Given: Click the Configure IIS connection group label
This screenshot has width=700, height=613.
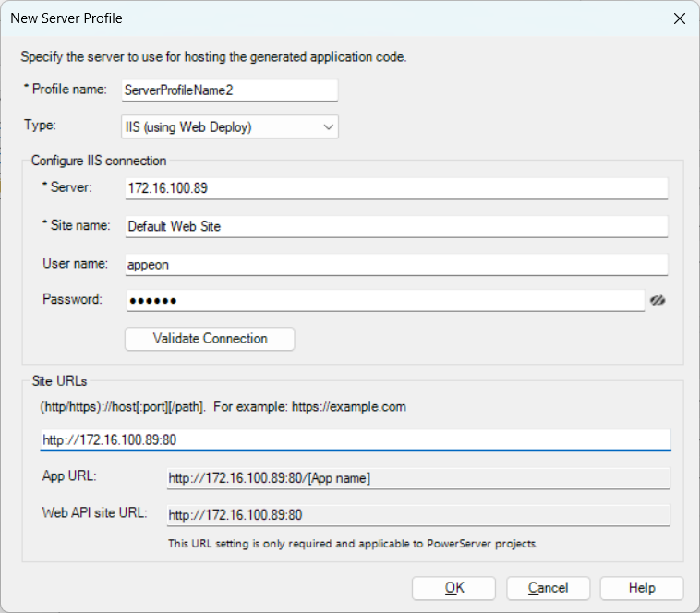Looking at the screenshot, I should (99, 161).
